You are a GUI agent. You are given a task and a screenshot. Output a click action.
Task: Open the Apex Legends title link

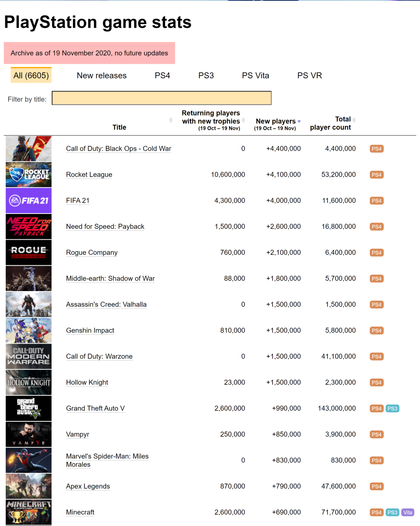(88, 486)
